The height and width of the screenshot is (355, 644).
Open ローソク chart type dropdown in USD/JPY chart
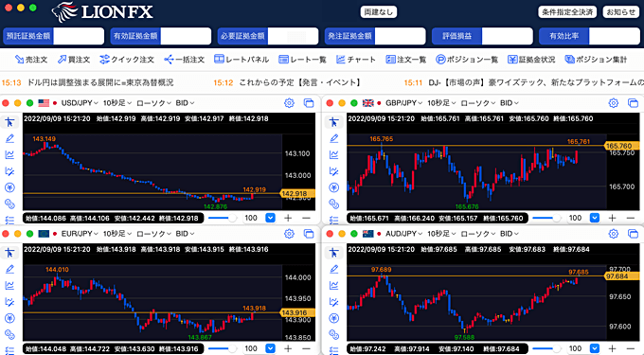click(x=153, y=103)
